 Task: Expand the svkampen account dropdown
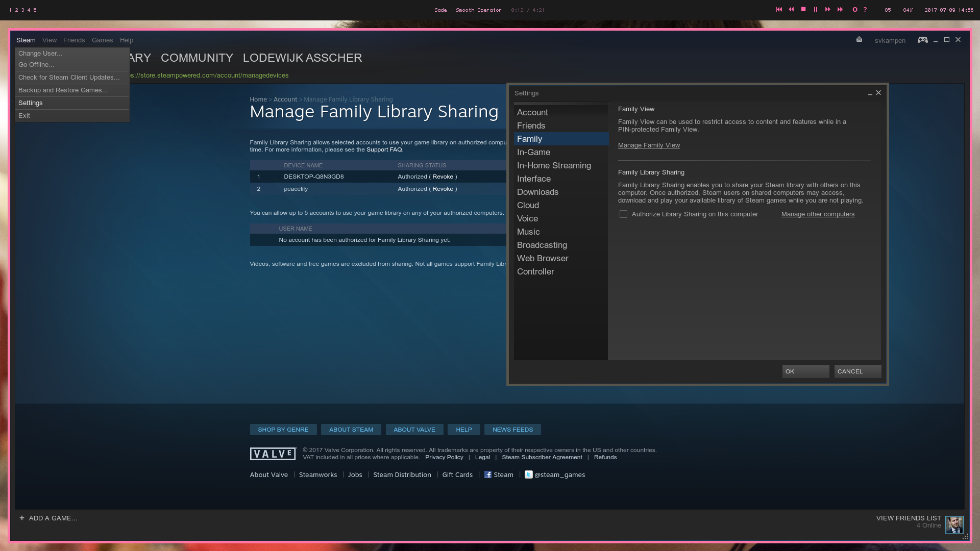click(890, 41)
